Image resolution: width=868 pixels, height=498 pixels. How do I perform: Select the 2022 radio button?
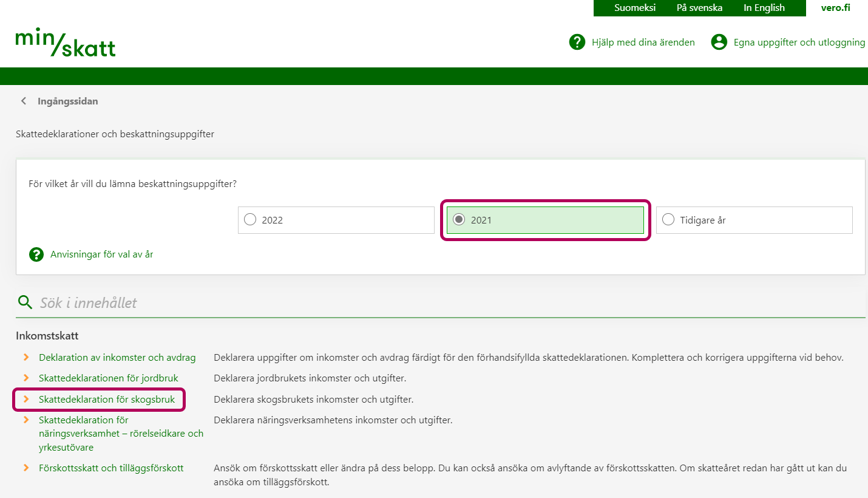(250, 220)
